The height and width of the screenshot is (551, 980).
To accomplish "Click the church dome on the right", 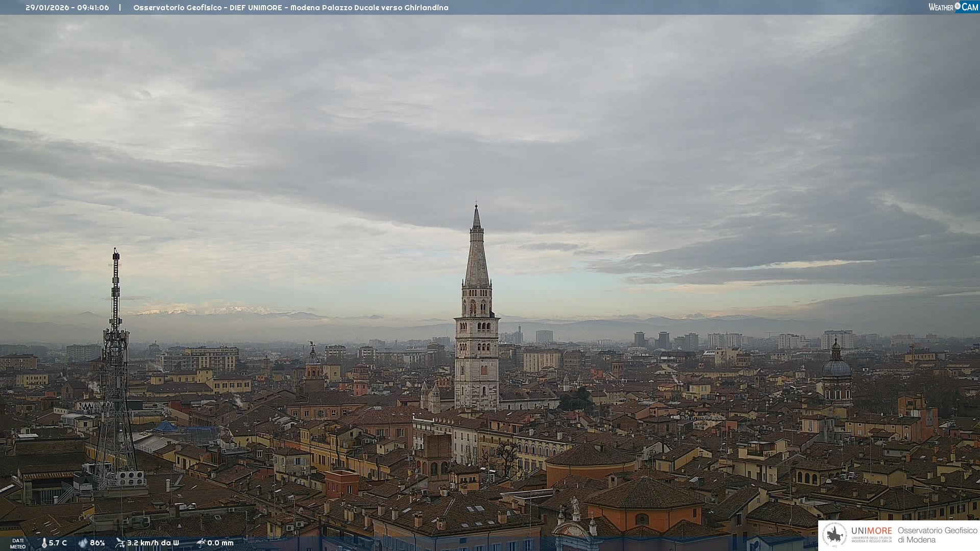I will click(836, 367).
